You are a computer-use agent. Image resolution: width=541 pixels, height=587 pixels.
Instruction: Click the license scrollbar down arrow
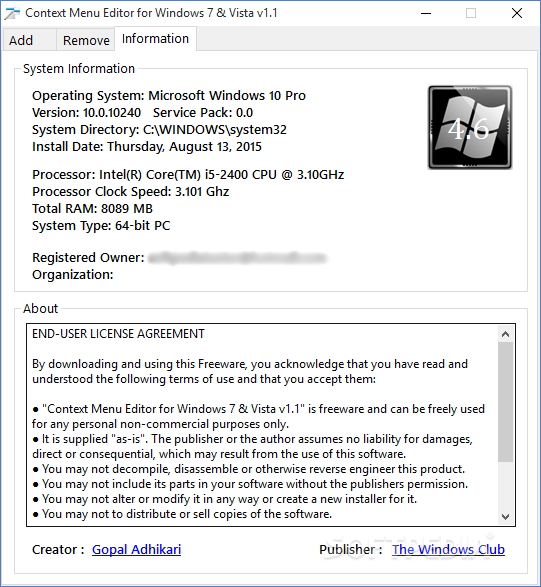tap(505, 517)
